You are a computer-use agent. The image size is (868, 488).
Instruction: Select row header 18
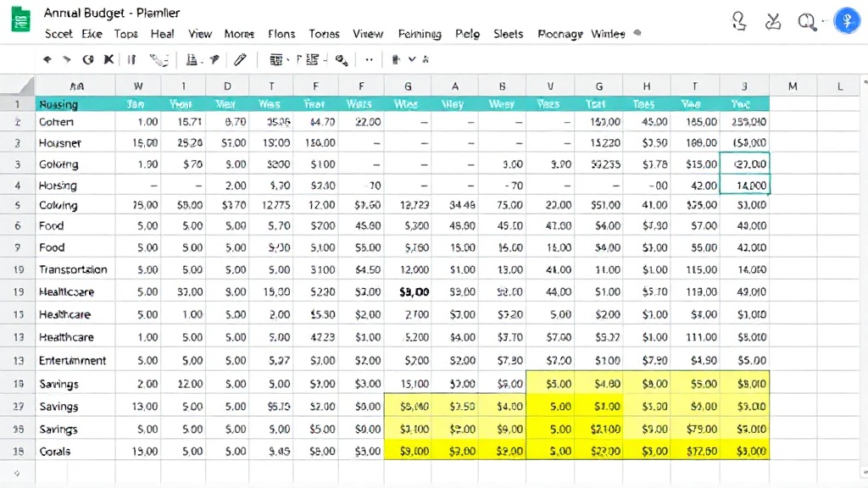coord(18,452)
